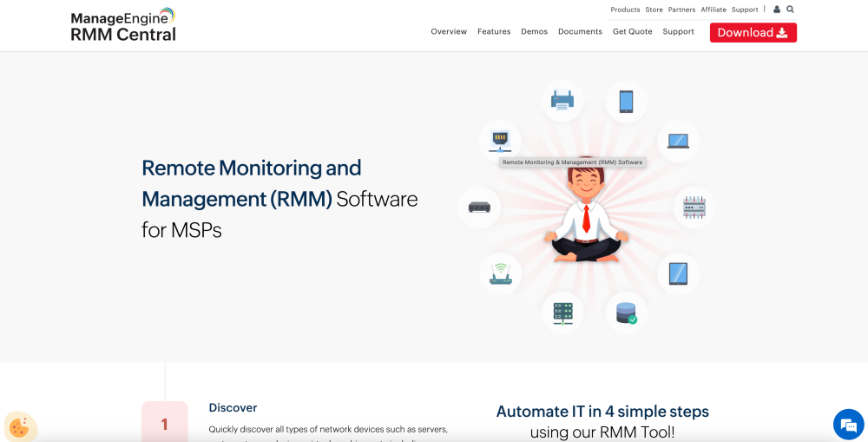
Task: Click the ethernet port icon
Action: [500, 142]
